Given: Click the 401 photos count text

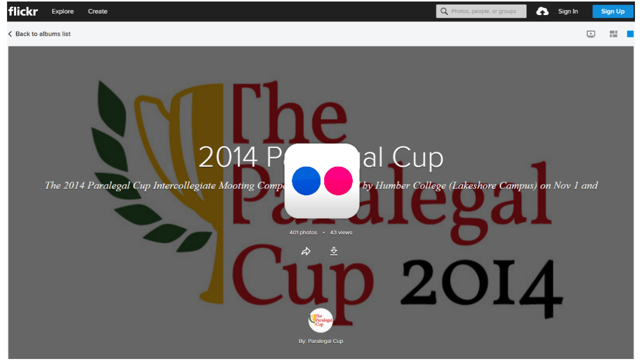Looking at the screenshot, I should 303,232.
